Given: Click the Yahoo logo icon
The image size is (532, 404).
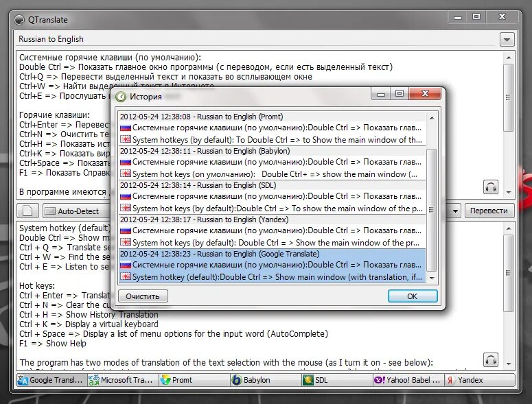Looking at the screenshot, I should (x=380, y=380).
